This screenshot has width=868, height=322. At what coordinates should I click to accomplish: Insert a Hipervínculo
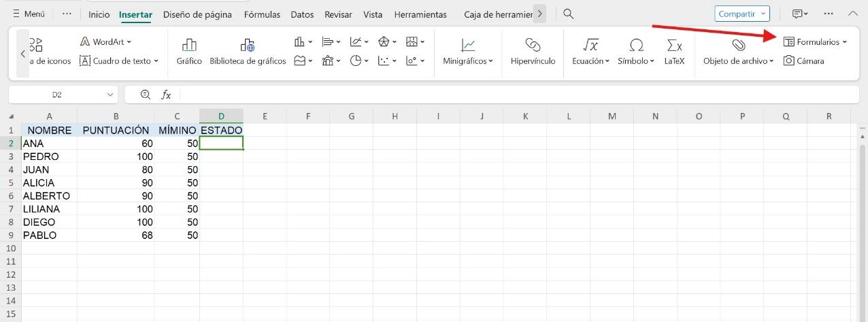(533, 52)
